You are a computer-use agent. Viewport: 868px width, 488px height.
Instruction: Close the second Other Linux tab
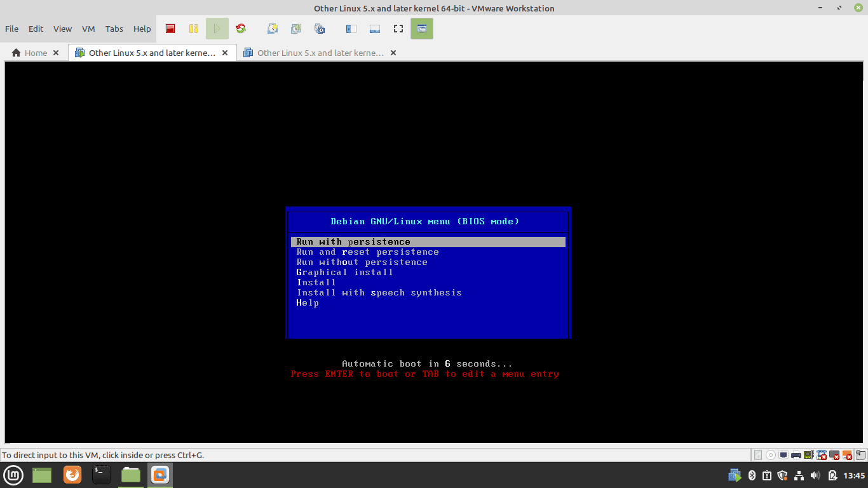tap(393, 53)
